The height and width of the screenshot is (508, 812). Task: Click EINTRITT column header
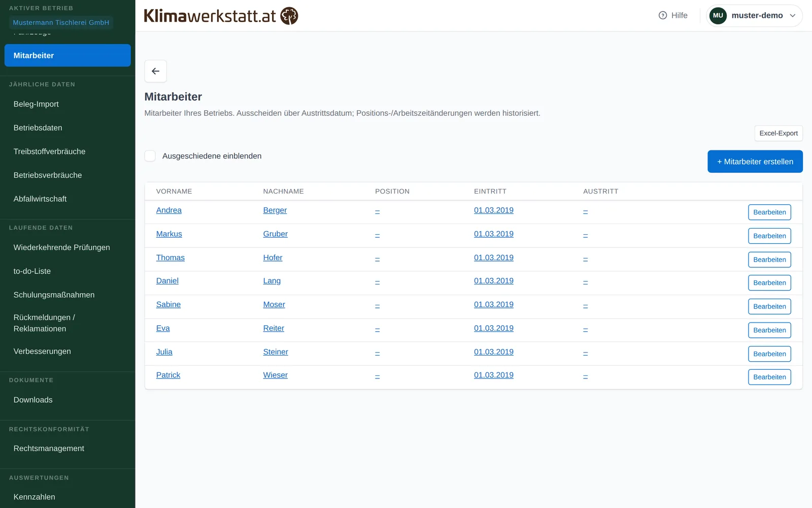point(490,192)
